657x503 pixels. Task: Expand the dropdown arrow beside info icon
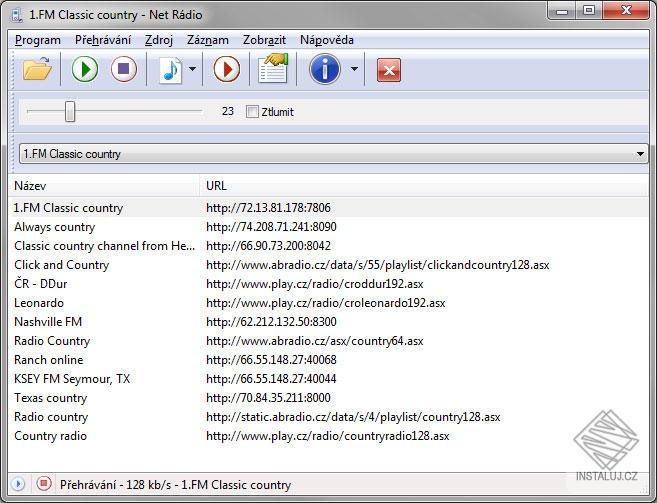point(353,70)
